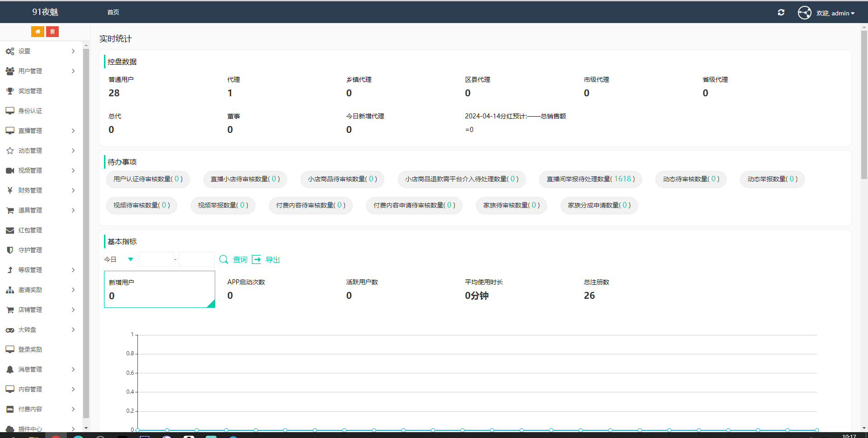Select the 新增用户 metric card
This screenshot has width=868, height=438.
coord(159,289)
